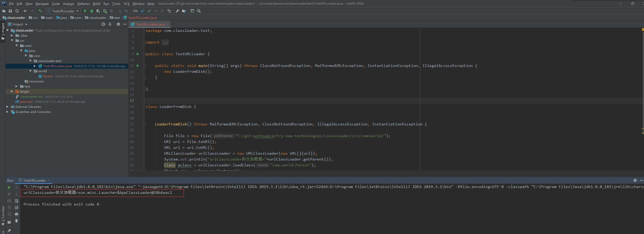Image resolution: width=644 pixels, height=234 pixels.
Task: Open the Project Structure icon
Action: pos(184,11)
